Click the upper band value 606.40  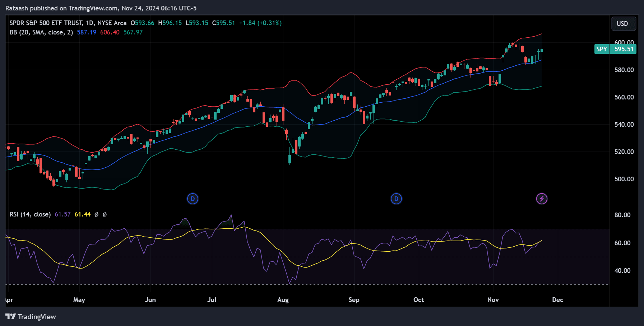tap(110, 32)
